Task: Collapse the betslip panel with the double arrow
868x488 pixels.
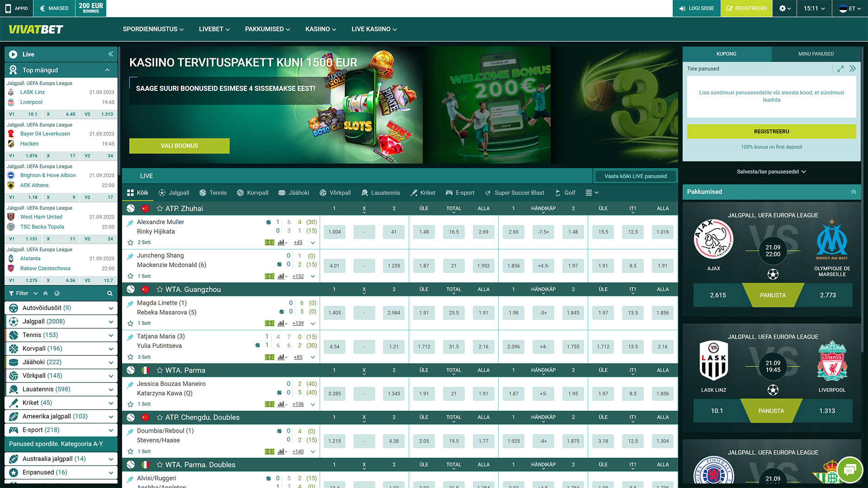Action: [x=853, y=69]
